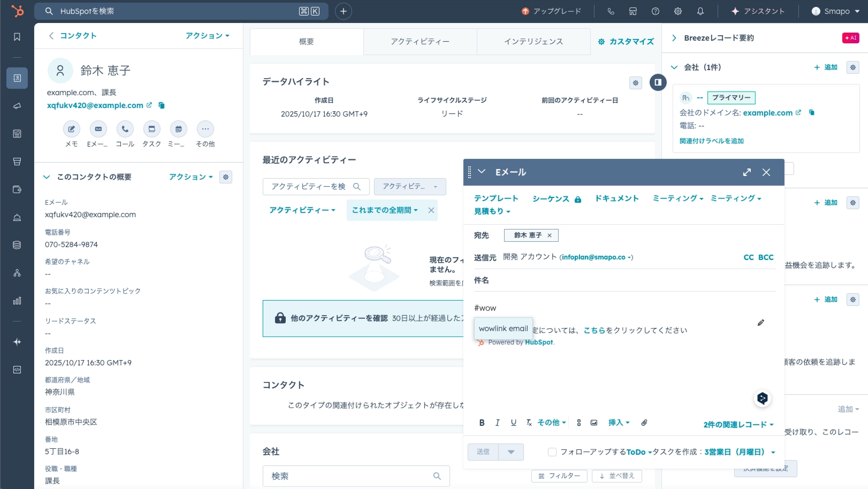This screenshot has width=868, height=489.
Task: Open the 2件の関連レコード dropdown
Action: pyautogui.click(x=738, y=424)
